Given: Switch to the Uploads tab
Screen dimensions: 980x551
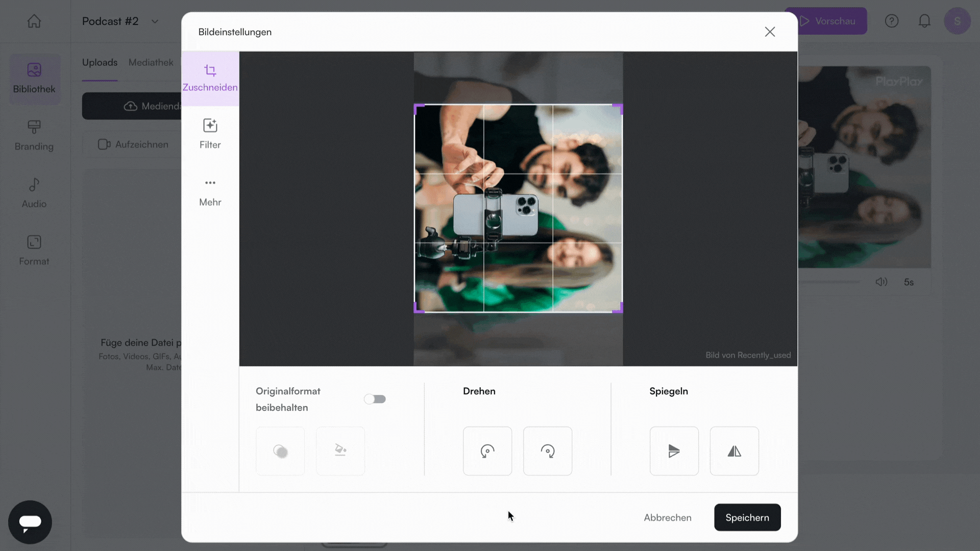Looking at the screenshot, I should 100,62.
